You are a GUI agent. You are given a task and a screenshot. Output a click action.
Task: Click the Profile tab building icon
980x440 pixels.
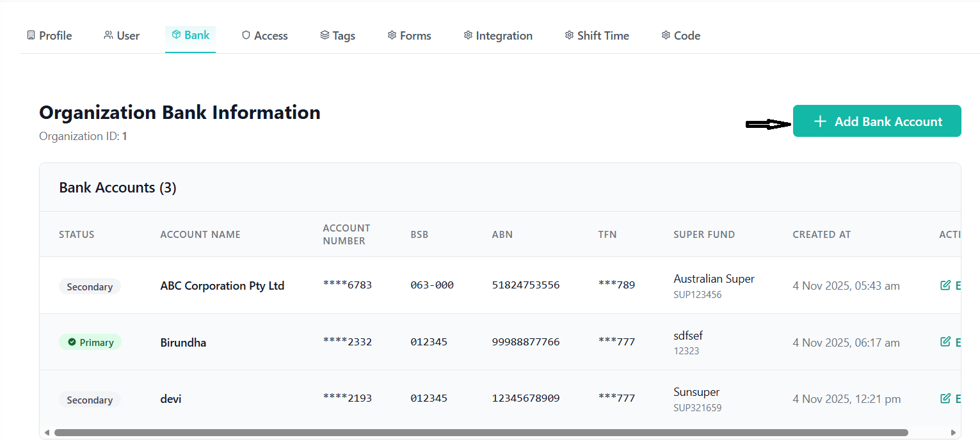(x=31, y=35)
